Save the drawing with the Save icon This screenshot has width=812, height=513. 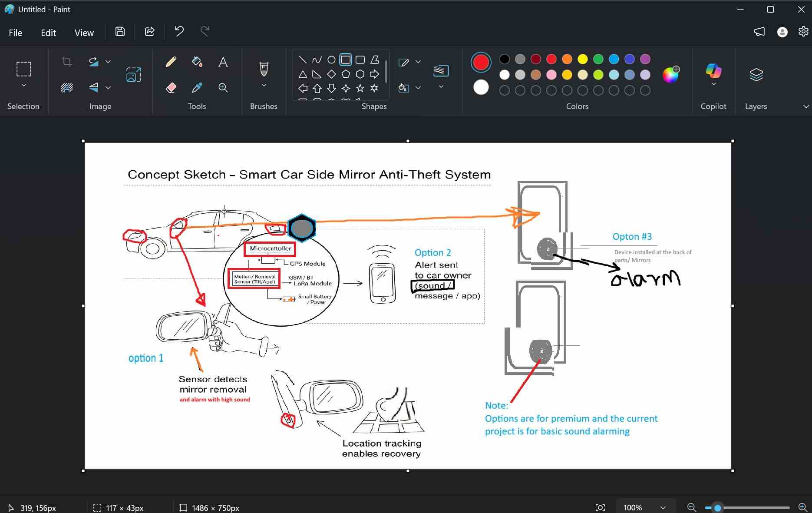coord(120,31)
